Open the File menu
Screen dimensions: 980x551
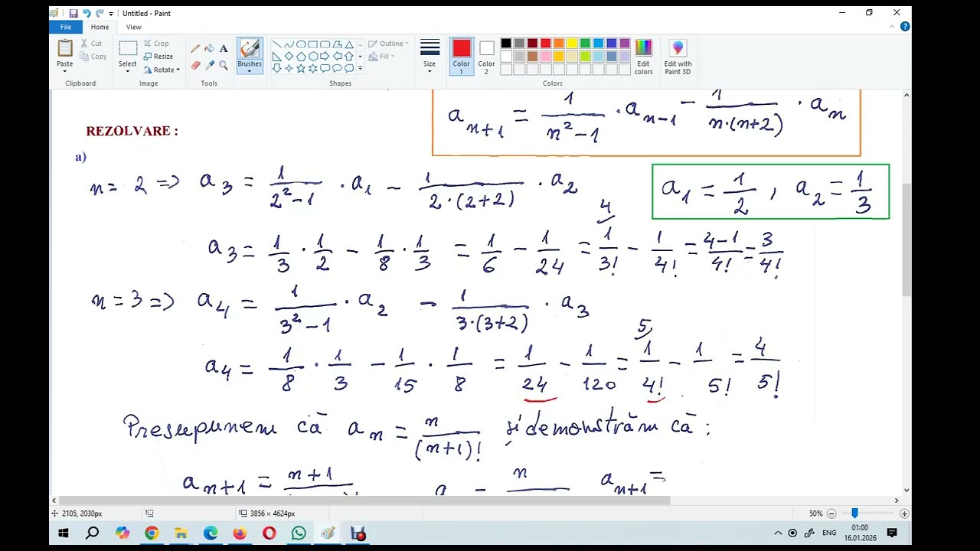point(66,27)
